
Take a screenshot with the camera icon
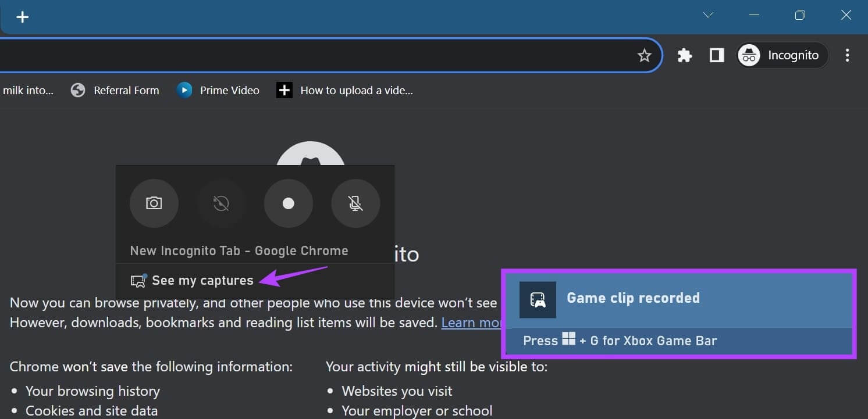coord(154,203)
